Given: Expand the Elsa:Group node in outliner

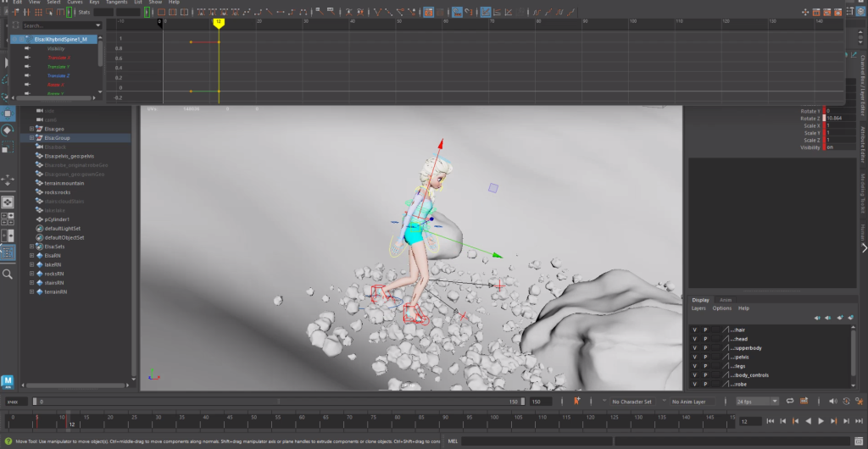Looking at the screenshot, I should [31, 138].
